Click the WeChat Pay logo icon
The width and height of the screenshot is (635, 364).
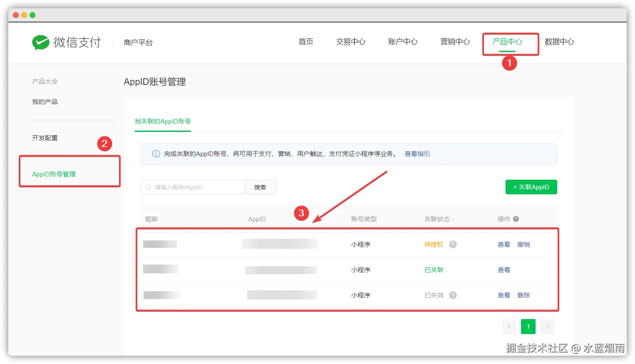coord(41,42)
